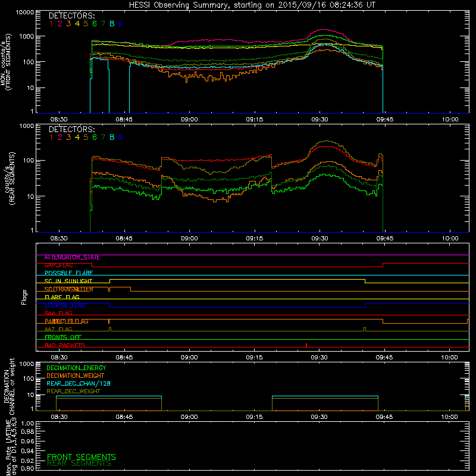Click the green FRONTS_OFF flag label
This screenshot has width=476, height=476.
coord(63,337)
